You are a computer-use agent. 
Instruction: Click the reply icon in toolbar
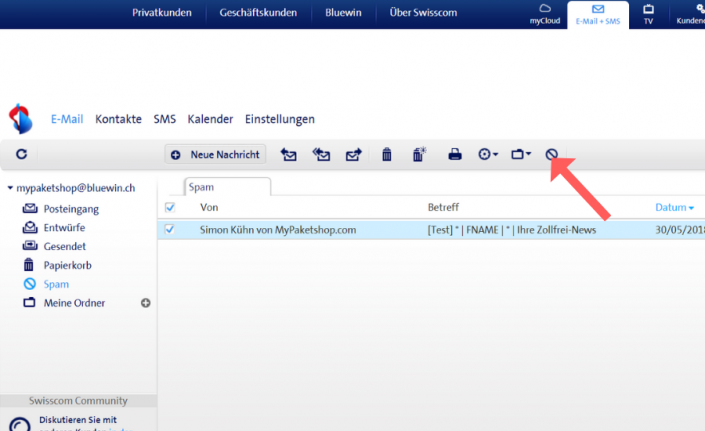pos(289,155)
